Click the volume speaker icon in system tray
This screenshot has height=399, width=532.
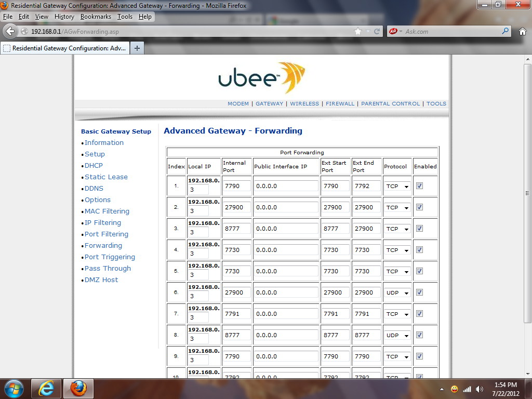pos(479,389)
